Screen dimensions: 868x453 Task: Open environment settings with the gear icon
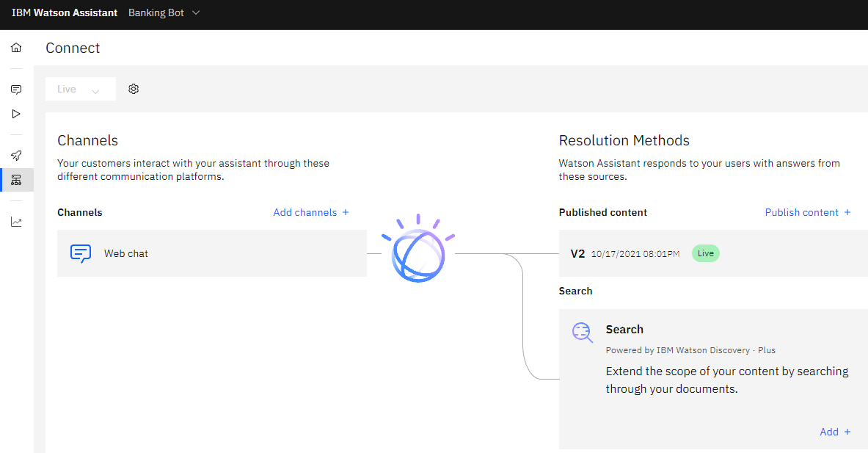pyautogui.click(x=134, y=88)
